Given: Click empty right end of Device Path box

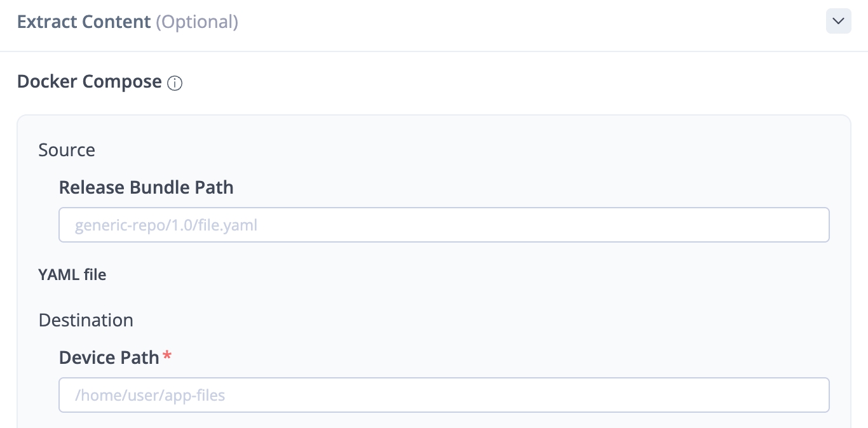Looking at the screenshot, I should (763, 395).
